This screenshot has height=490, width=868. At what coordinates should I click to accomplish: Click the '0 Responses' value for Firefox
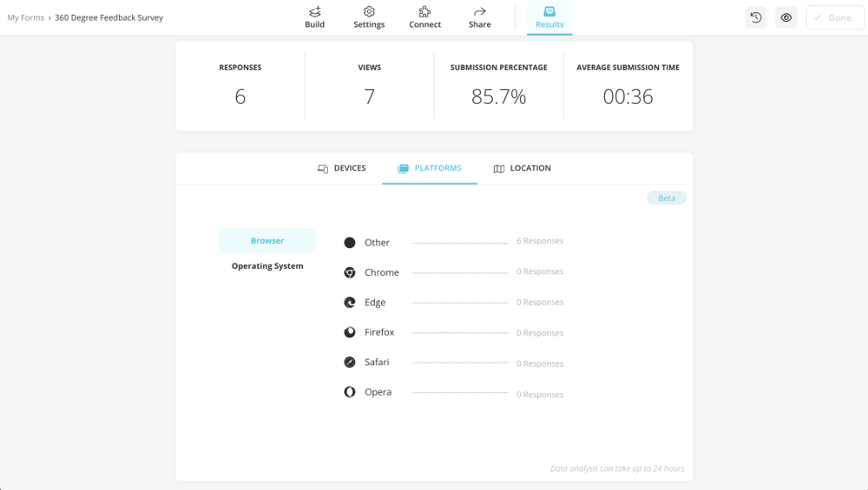click(x=540, y=333)
